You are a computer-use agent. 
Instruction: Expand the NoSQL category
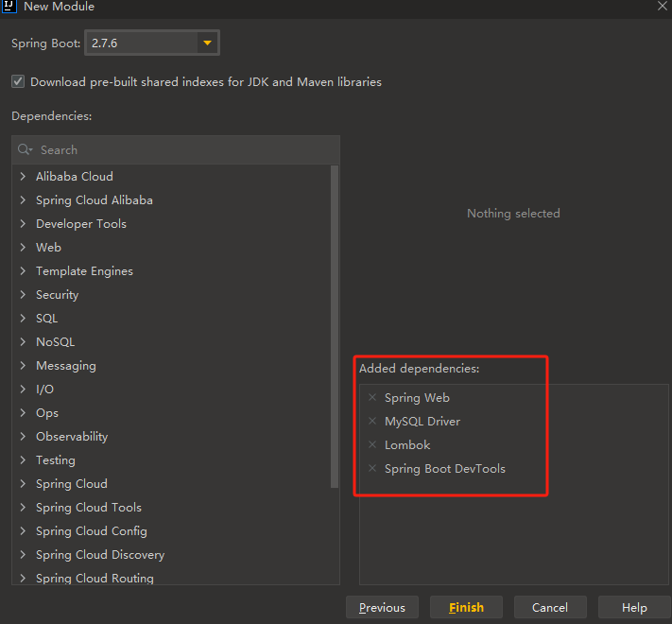23,341
